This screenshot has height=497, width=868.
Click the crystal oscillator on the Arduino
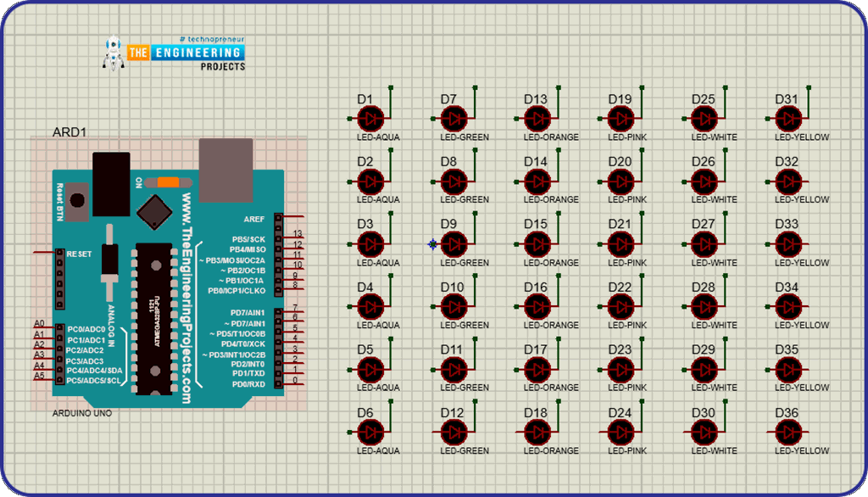(x=153, y=214)
